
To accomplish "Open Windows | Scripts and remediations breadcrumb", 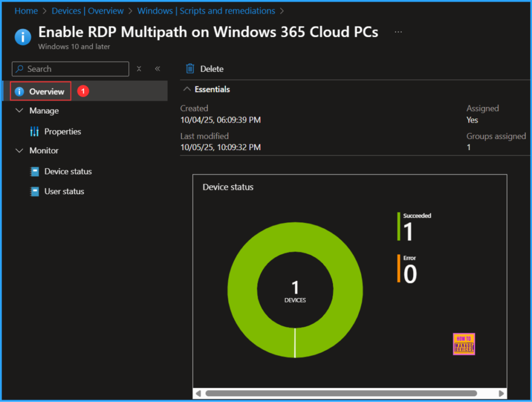I will point(206,11).
